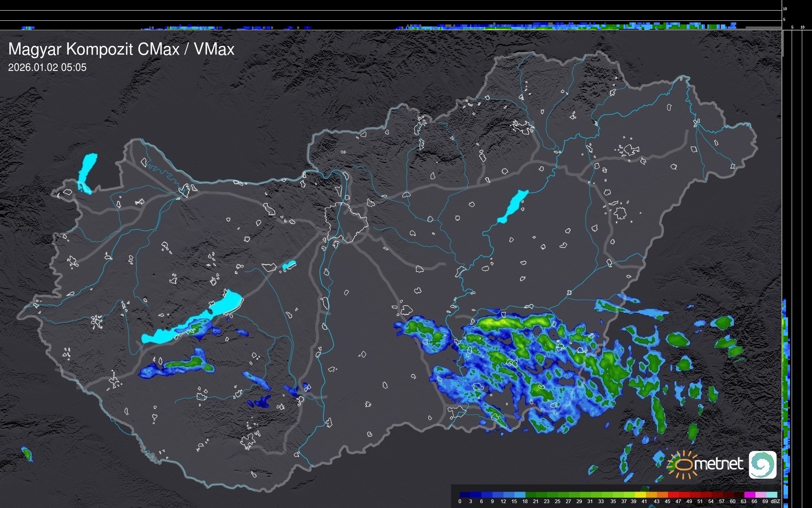This screenshot has width=812, height=508.
Task: Click the small cyan Lake Velence shape
Action: pos(289,265)
